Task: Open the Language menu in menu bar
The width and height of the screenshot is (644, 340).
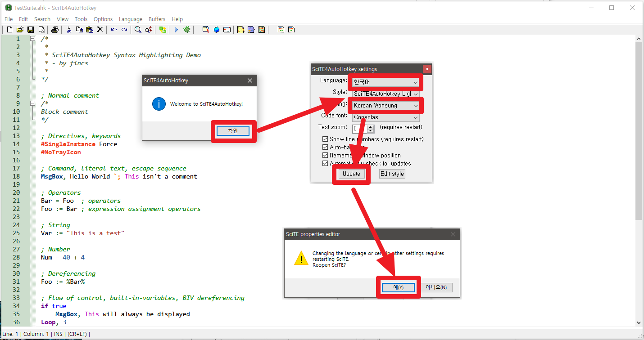Action: pyautogui.click(x=131, y=19)
